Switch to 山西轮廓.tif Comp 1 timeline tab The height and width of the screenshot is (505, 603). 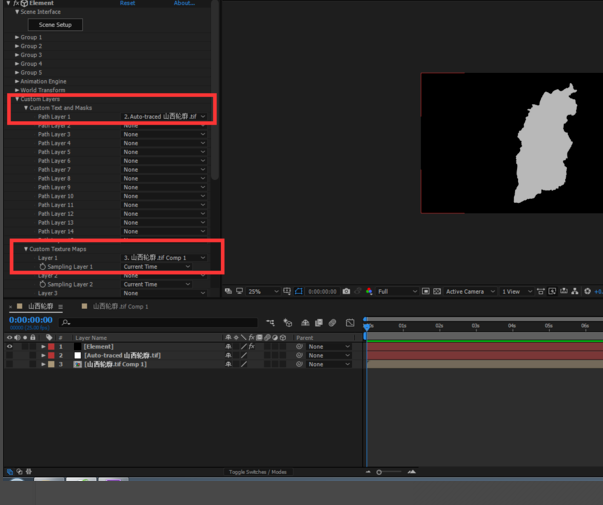click(x=120, y=307)
